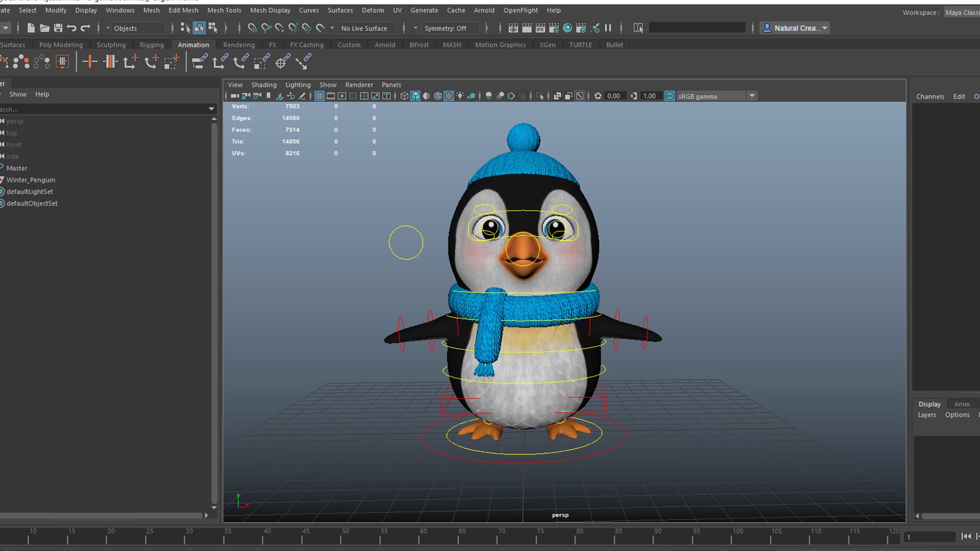The image size is (980, 551).
Task: Open the Mesh Tools menu
Action: click(224, 10)
